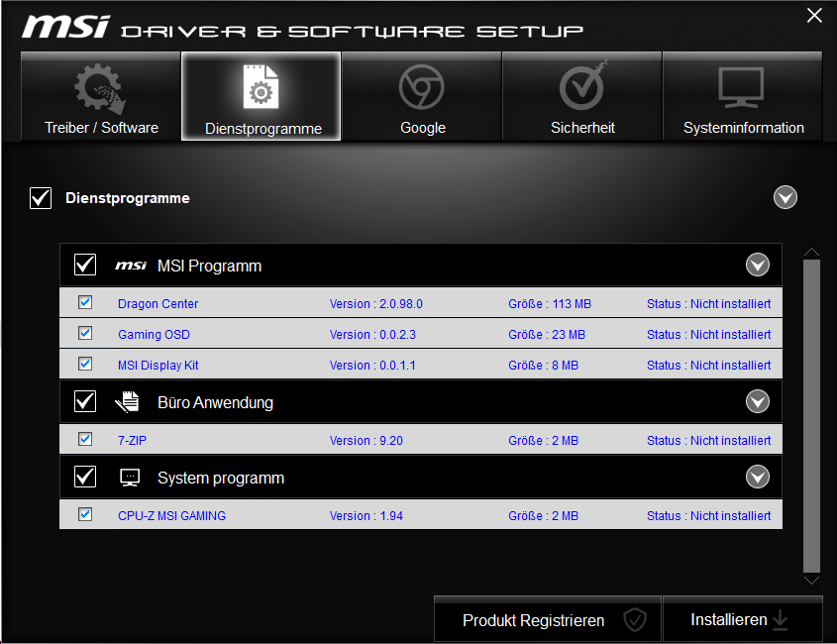Screen dimensions: 837x644
Task: Click Version : 0.0.1.1 text
Action: click(x=372, y=366)
